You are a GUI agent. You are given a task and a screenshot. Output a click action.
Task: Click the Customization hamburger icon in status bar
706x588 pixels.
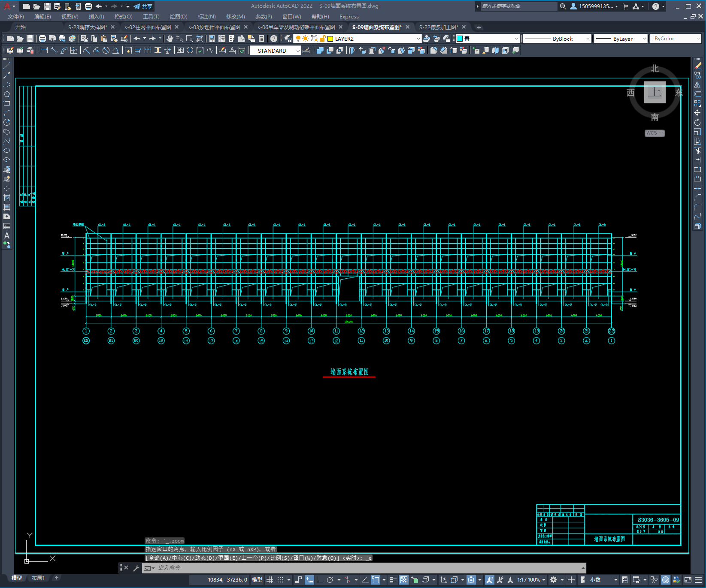click(x=699, y=580)
